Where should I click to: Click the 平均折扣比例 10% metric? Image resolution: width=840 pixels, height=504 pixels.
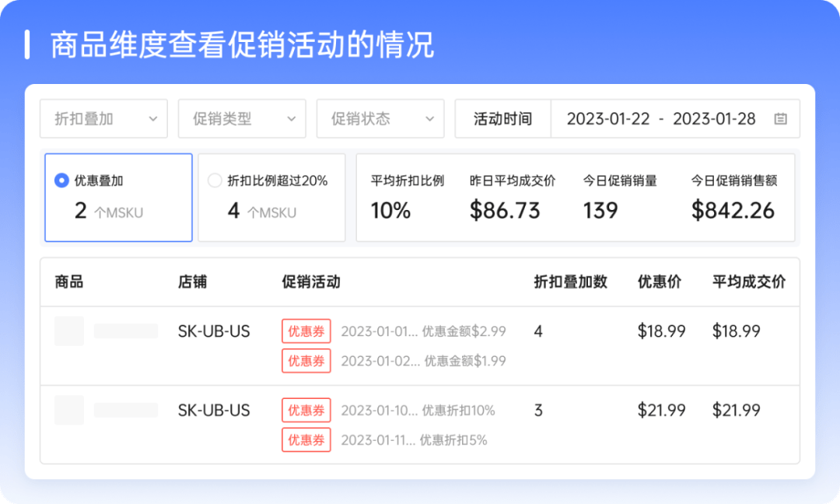click(408, 198)
